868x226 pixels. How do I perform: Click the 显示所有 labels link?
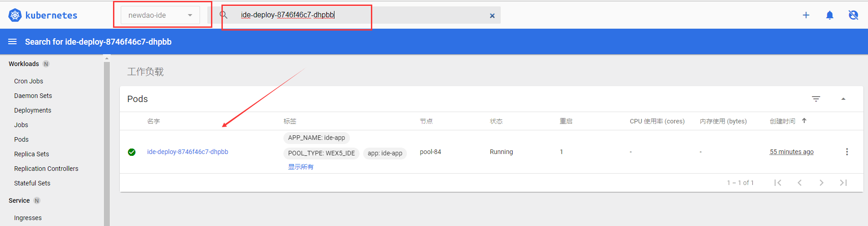pos(300,167)
